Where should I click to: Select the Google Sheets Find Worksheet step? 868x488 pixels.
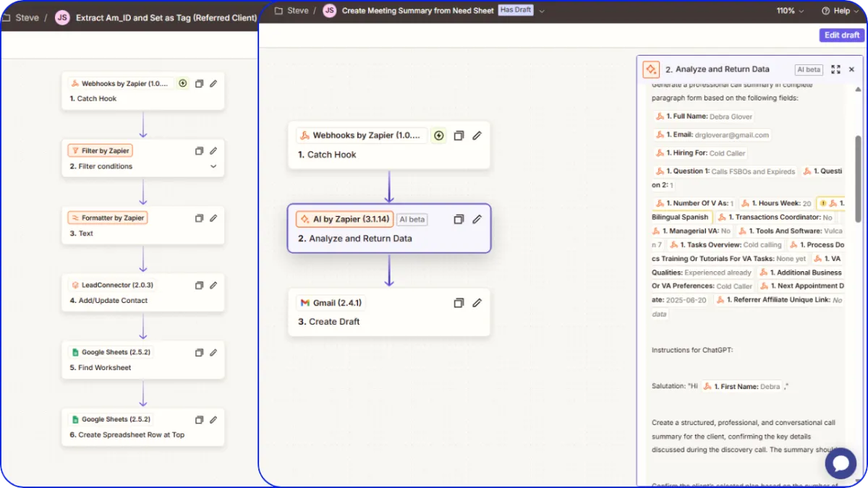click(142, 359)
